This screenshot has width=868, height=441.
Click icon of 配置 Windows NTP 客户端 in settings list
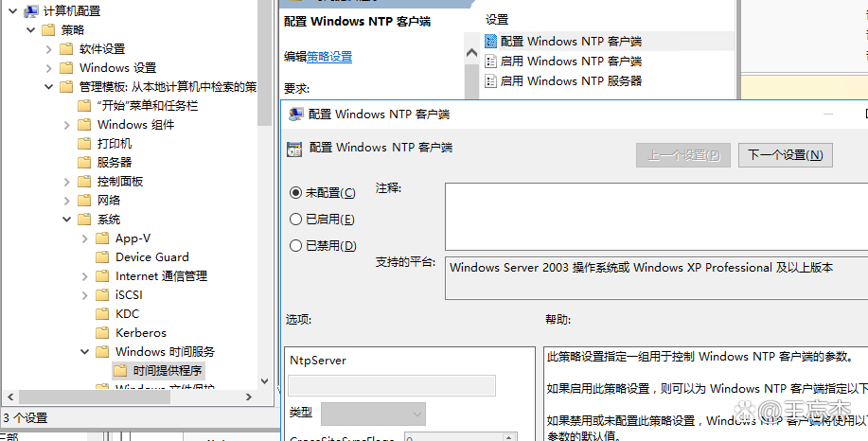click(490, 41)
